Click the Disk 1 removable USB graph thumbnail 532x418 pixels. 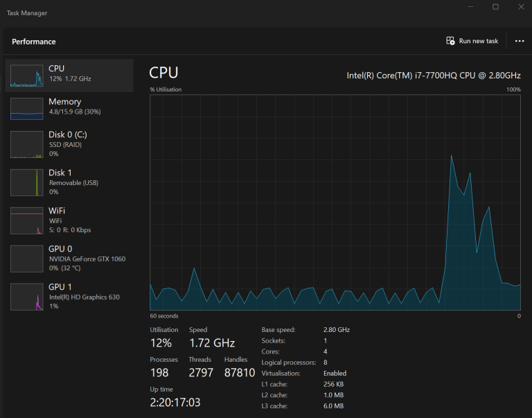click(26, 182)
